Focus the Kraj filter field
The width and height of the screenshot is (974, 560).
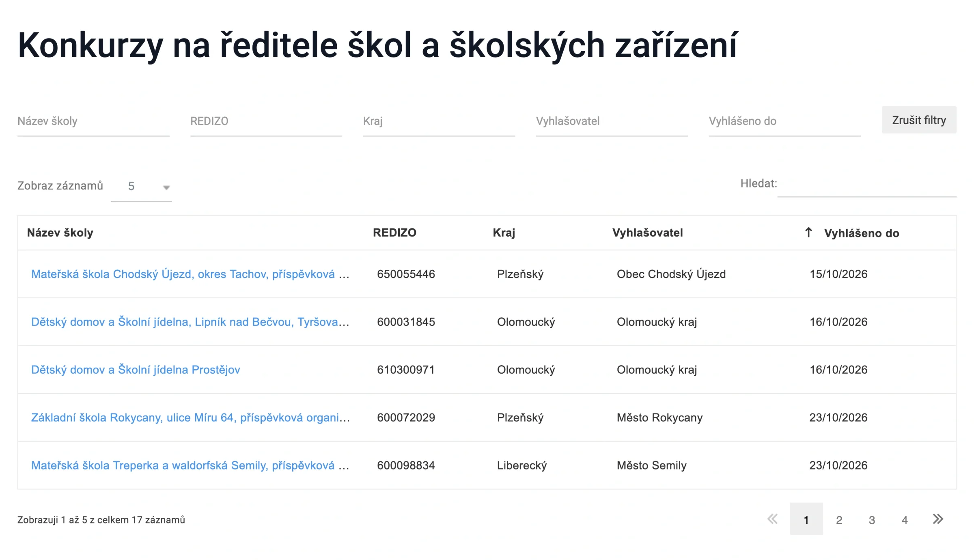pos(439,121)
